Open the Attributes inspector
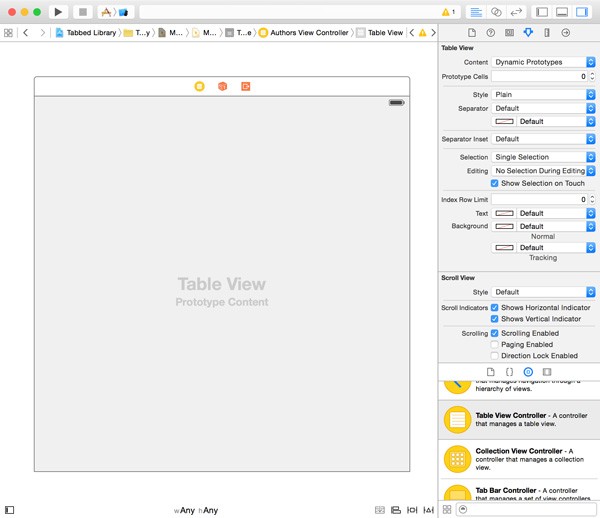The image size is (600, 518). (x=528, y=33)
